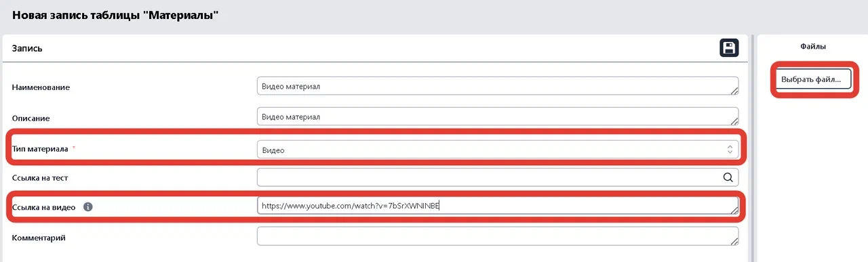The image size is (868, 262).
Task: Show info tooltip next to Ссылка на видео
Action: coord(87,206)
